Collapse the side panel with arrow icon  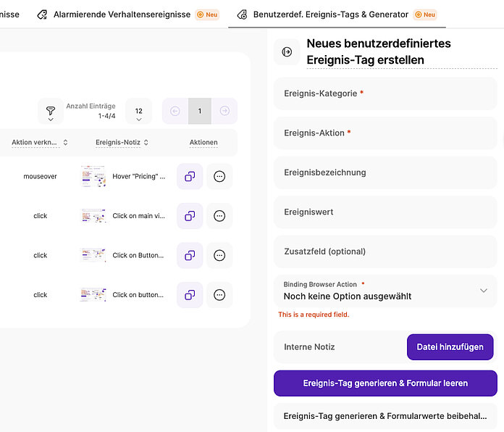287,51
